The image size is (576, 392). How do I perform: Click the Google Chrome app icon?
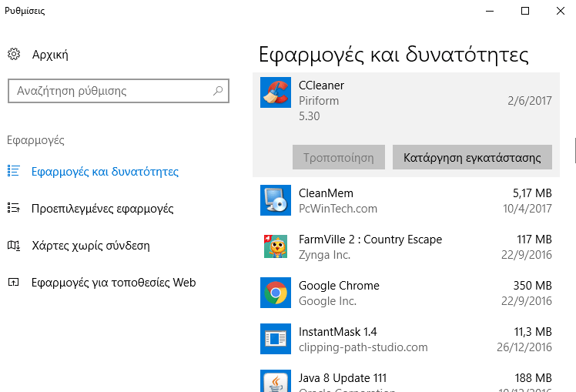(276, 293)
